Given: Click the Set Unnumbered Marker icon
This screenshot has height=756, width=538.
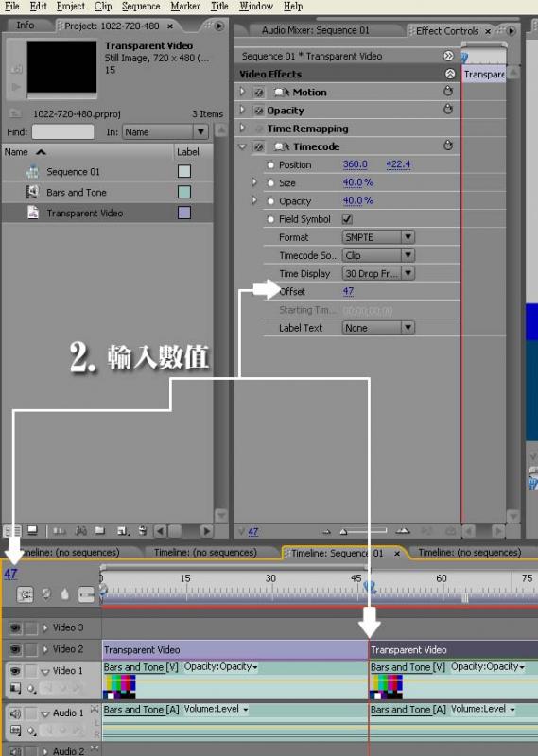Looking at the screenshot, I should [x=64, y=594].
